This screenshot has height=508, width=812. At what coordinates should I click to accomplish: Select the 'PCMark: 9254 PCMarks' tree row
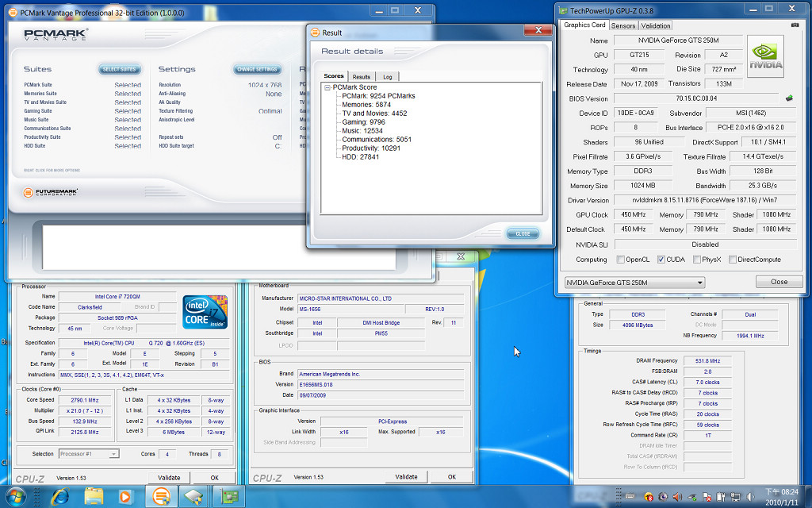click(378, 96)
